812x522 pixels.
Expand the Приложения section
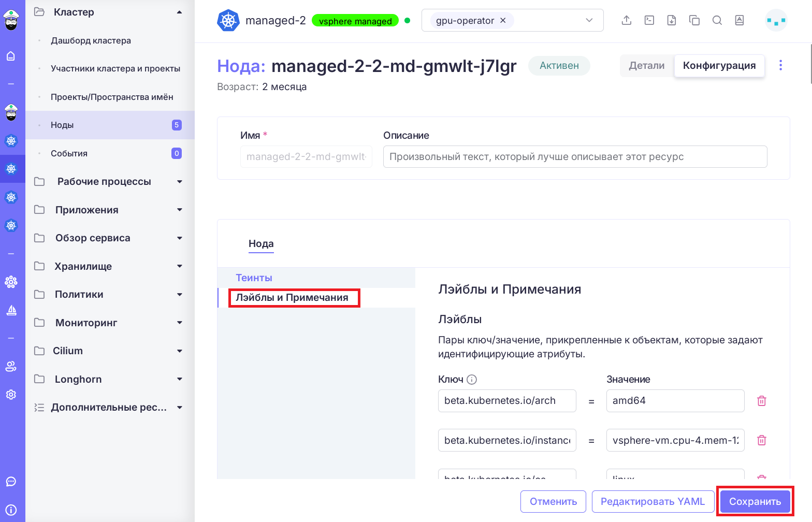[x=180, y=210]
